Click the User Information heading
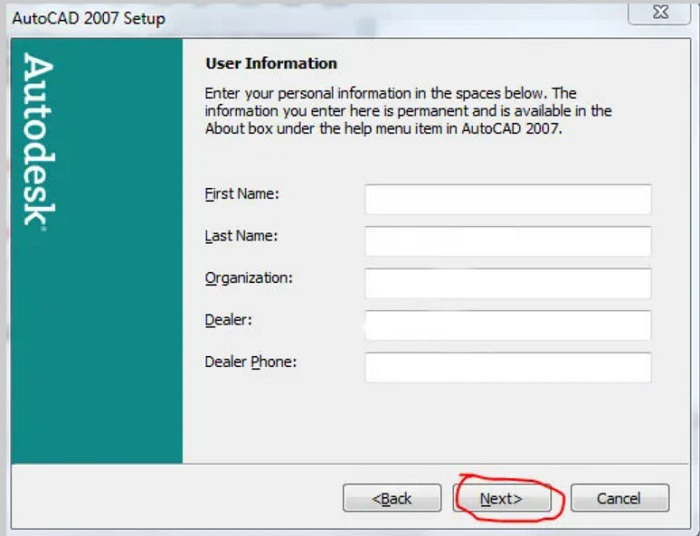This screenshot has height=536, width=700. pyautogui.click(x=271, y=63)
